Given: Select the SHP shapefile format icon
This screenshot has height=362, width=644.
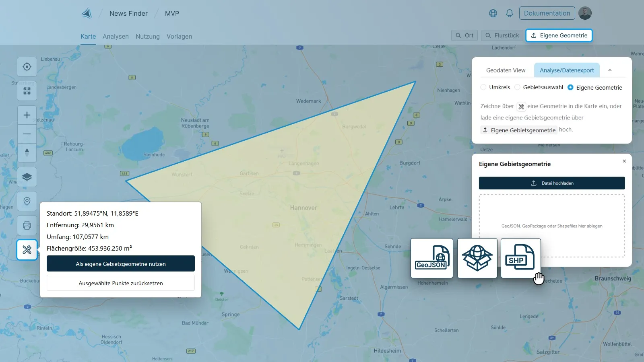Looking at the screenshot, I should coord(520,258).
